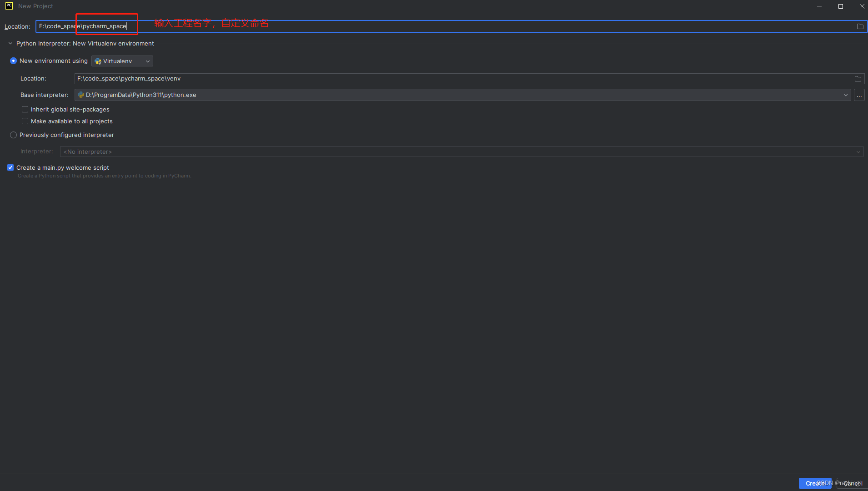Maximize the New Project window
The width and height of the screenshot is (868, 491).
(x=841, y=6)
